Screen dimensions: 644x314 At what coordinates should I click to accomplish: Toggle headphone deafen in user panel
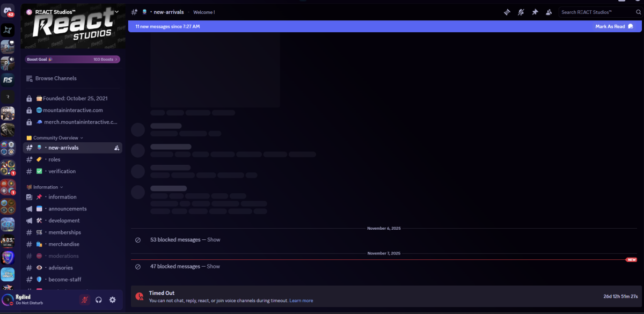(x=99, y=300)
